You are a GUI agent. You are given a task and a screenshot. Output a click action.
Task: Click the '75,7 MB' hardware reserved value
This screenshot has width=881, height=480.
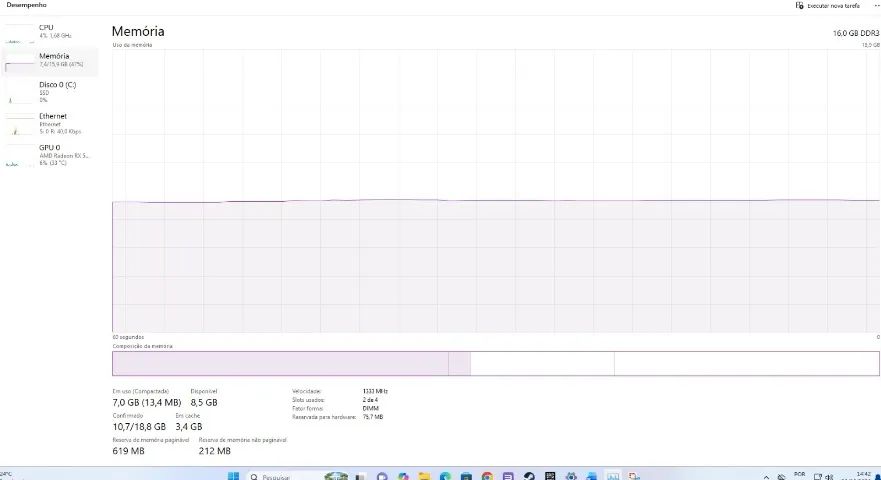[373, 417]
